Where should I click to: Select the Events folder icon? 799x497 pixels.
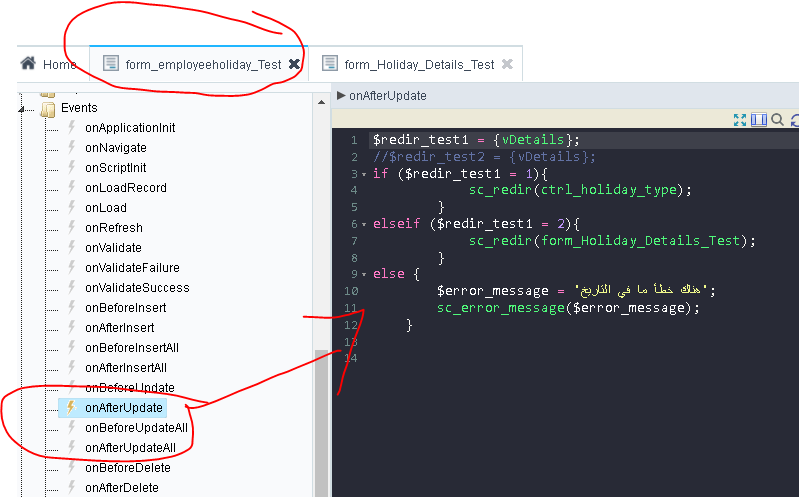(x=47, y=109)
